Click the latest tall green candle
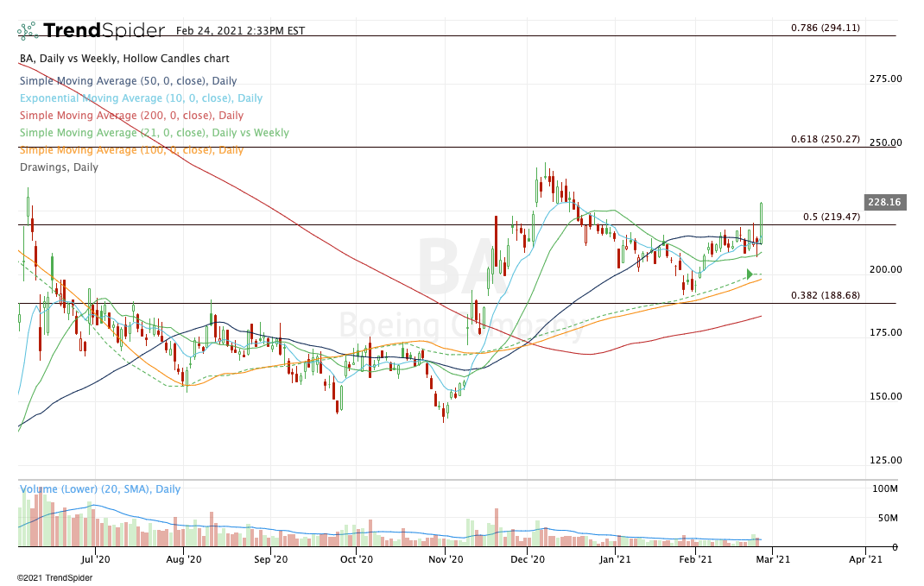Screen dimensions: 924x586 coord(762,223)
